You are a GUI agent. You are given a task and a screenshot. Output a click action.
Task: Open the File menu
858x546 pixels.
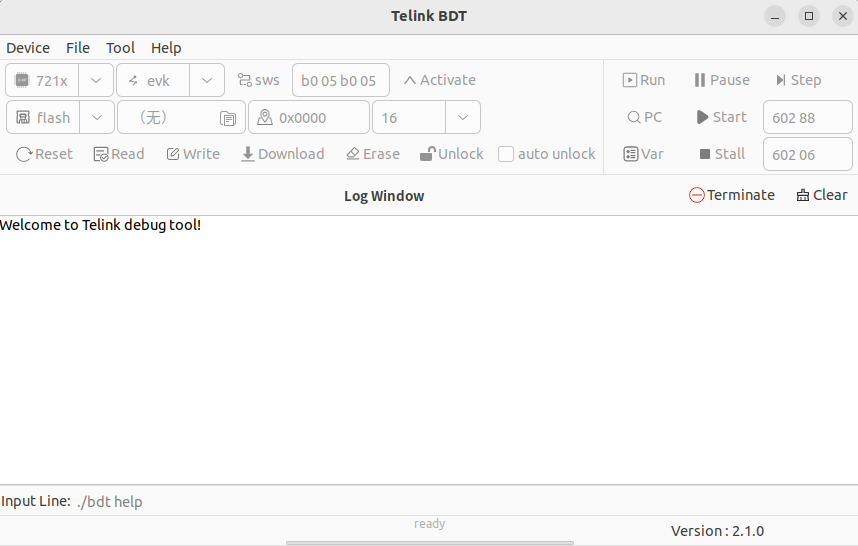[x=78, y=48]
